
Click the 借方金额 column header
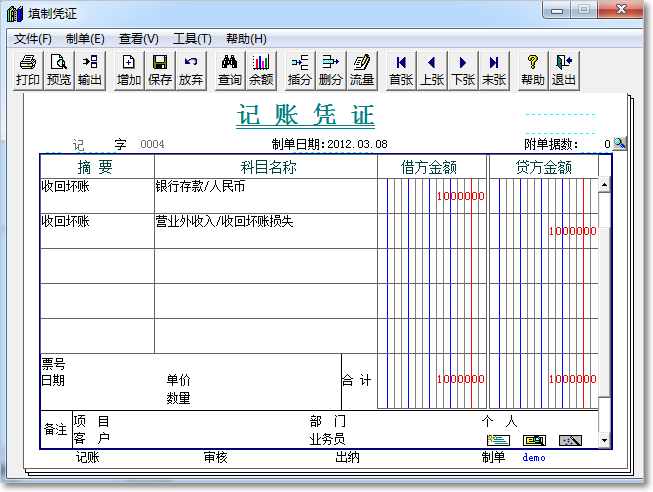click(432, 167)
